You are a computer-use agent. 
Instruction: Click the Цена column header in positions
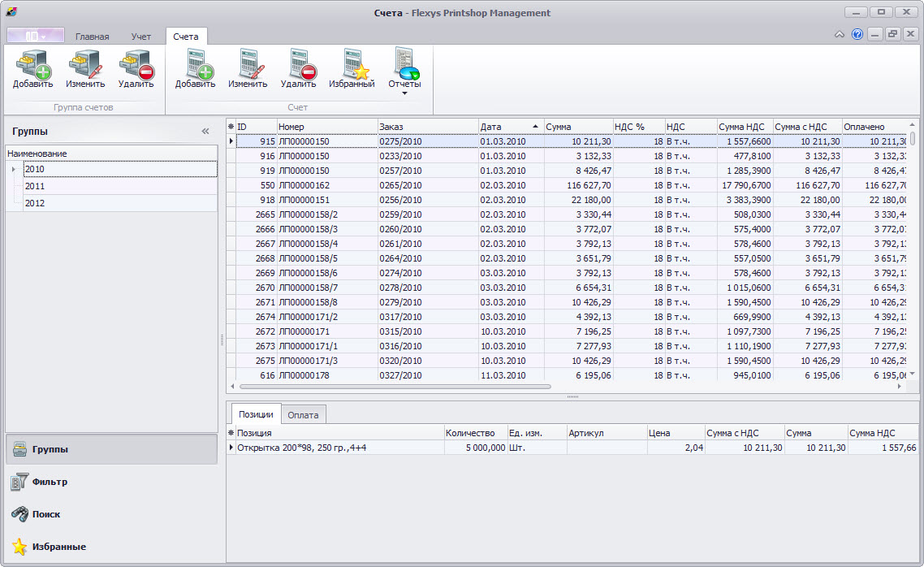tap(676, 433)
